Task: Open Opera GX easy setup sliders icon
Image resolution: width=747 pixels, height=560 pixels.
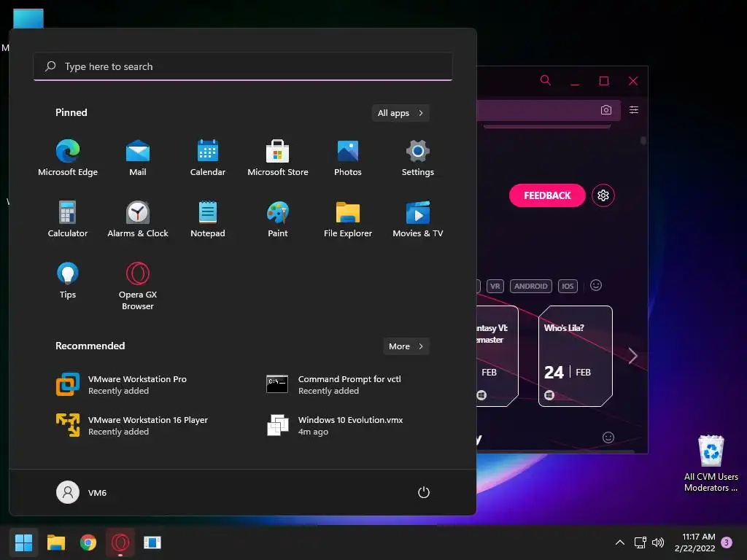Action: (634, 110)
